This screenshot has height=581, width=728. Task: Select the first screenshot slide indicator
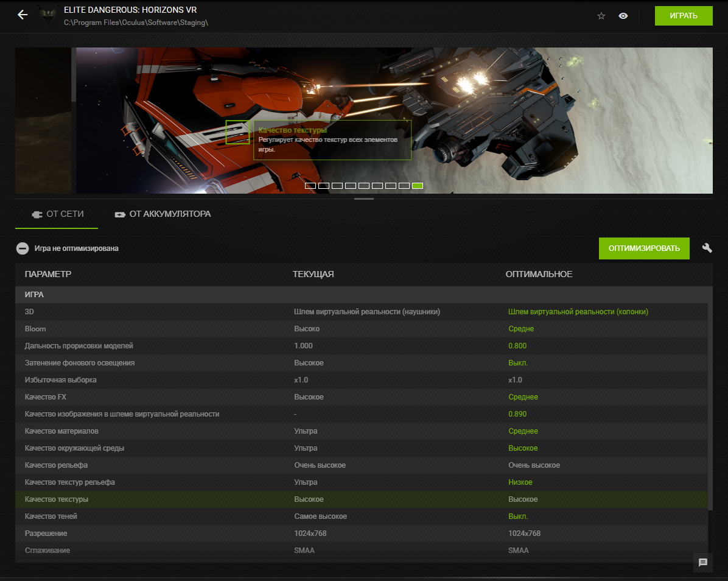[x=310, y=186]
